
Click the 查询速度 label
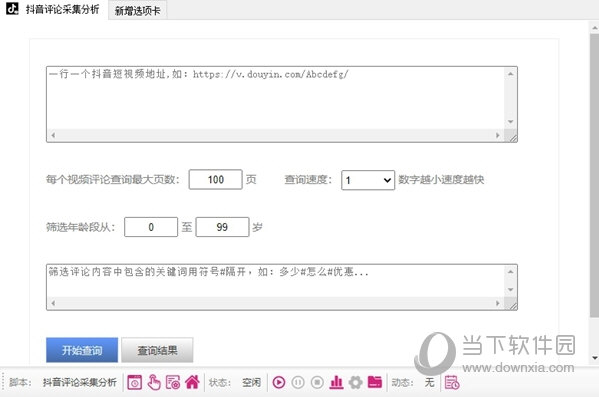point(308,180)
